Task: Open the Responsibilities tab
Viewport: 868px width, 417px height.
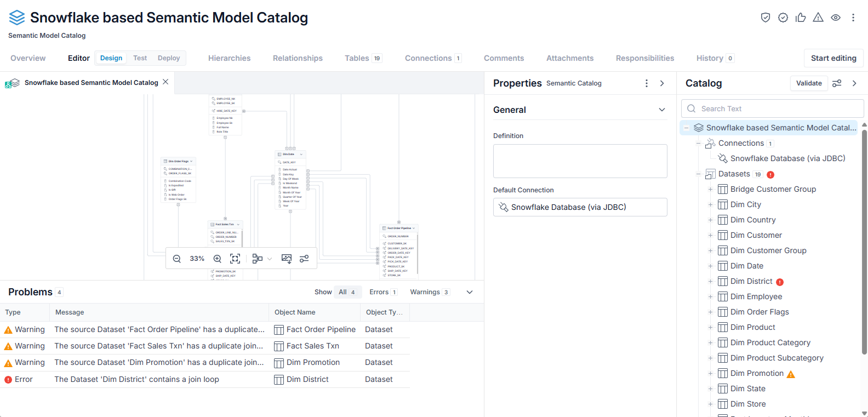Action: click(645, 58)
